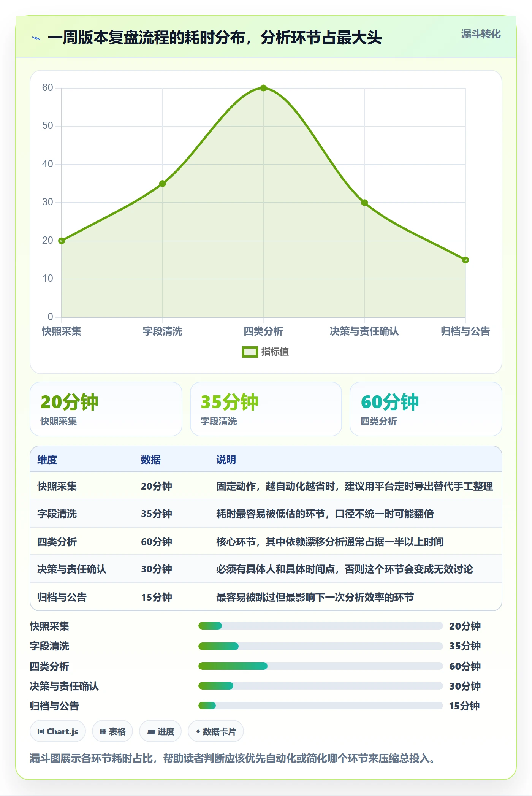532x796 pixels.
Task: Click the 决策与责任确认 progress bar
Action: 320,686
